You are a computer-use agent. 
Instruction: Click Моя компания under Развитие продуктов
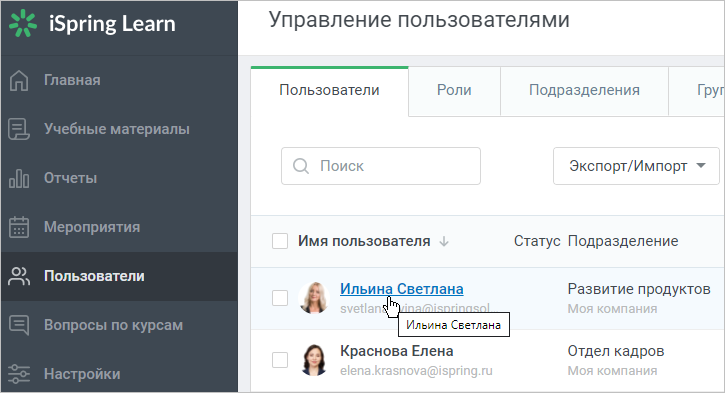click(x=612, y=308)
